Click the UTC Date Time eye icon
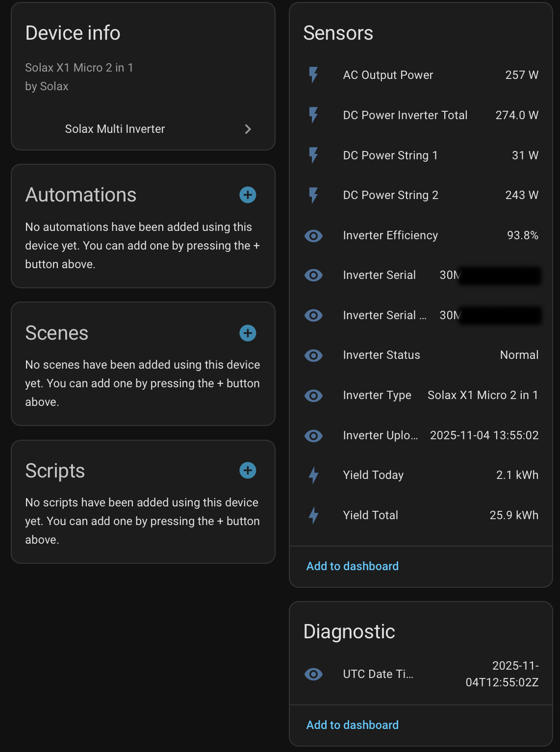The width and height of the screenshot is (560, 752). coord(313,674)
